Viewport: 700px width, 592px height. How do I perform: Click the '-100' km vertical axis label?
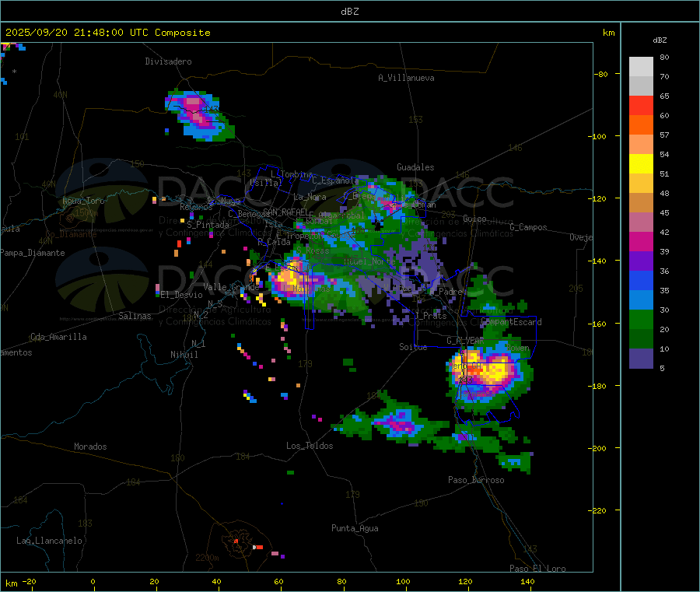(x=597, y=136)
